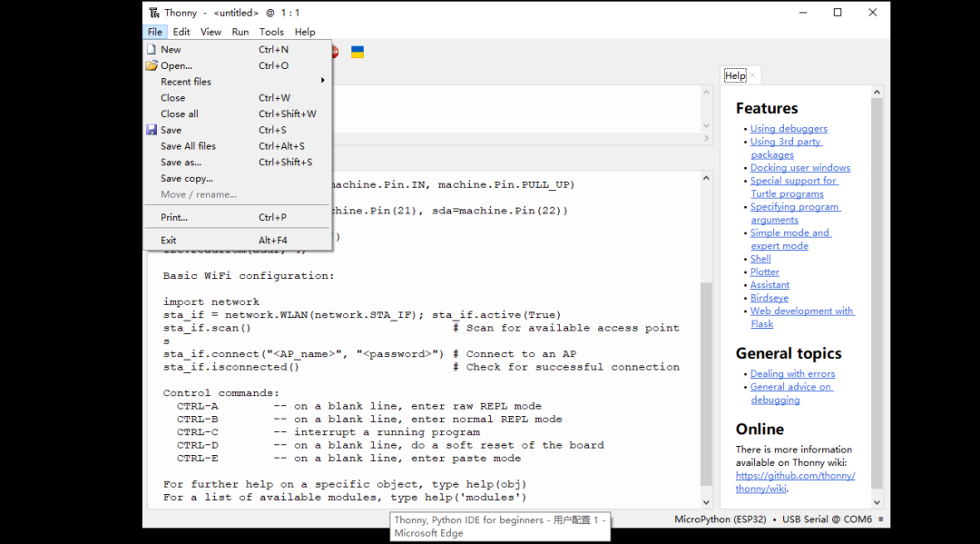Choose Exit from the File menu
Screen dimensions: 980x544
tap(238, 240)
